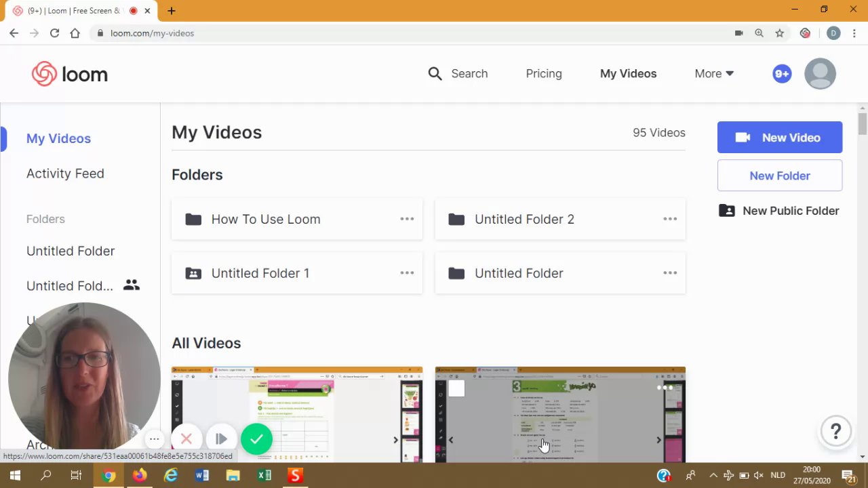Open the Windows notification center
The height and width of the screenshot is (488, 868).
[x=848, y=476]
